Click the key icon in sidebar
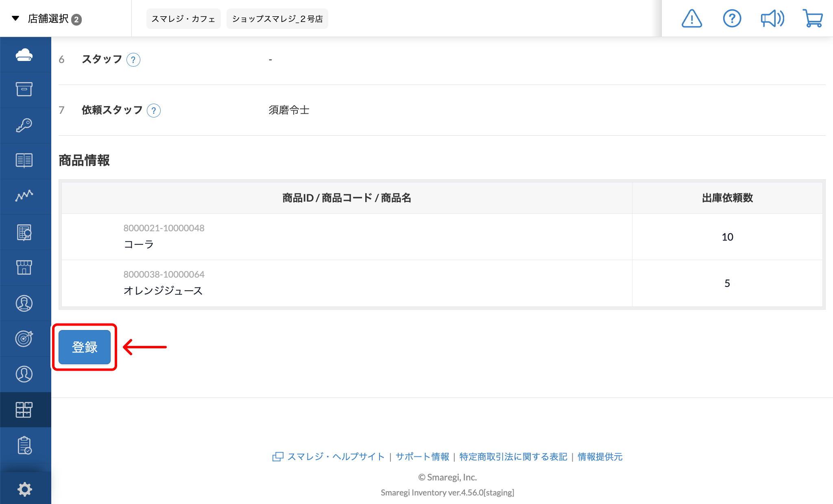This screenshot has height=504, width=833. tap(24, 125)
